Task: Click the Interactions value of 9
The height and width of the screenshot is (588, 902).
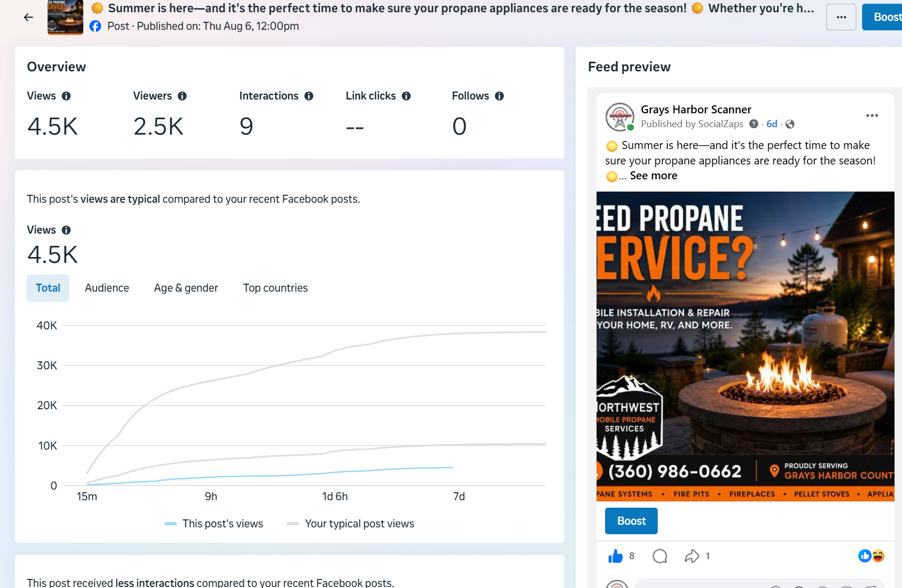Action: (x=246, y=127)
